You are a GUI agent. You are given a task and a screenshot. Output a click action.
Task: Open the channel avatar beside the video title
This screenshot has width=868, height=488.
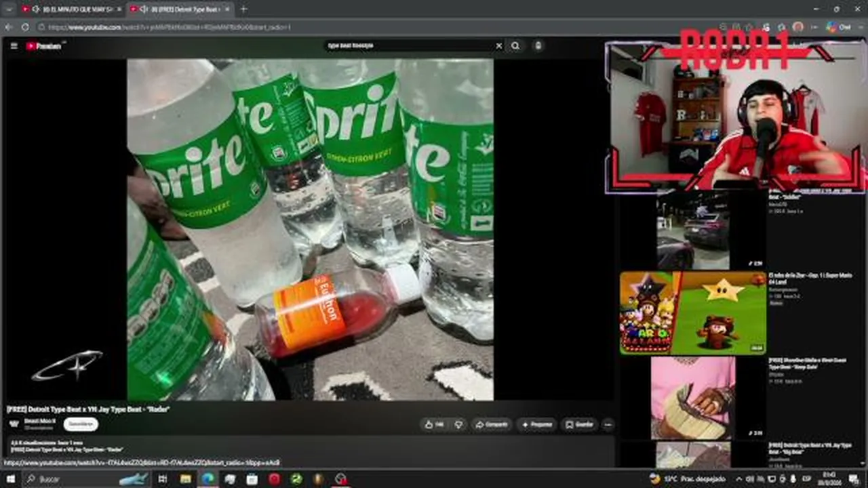[x=14, y=424]
